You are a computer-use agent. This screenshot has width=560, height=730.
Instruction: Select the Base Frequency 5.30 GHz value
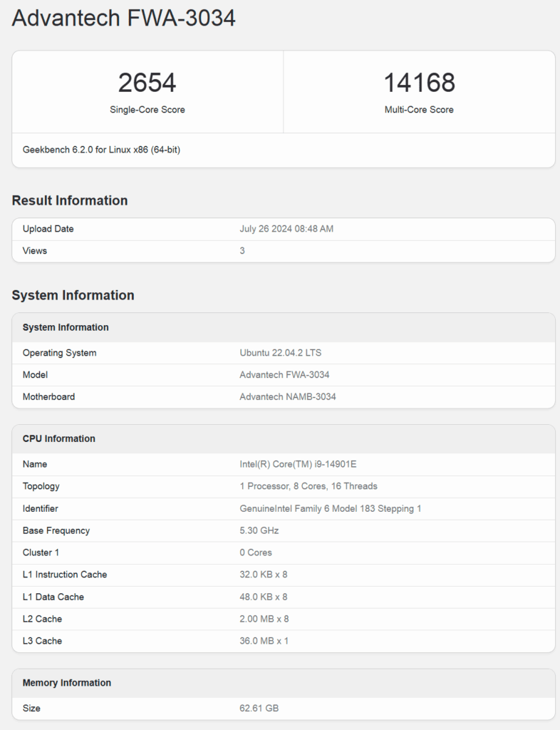259,530
